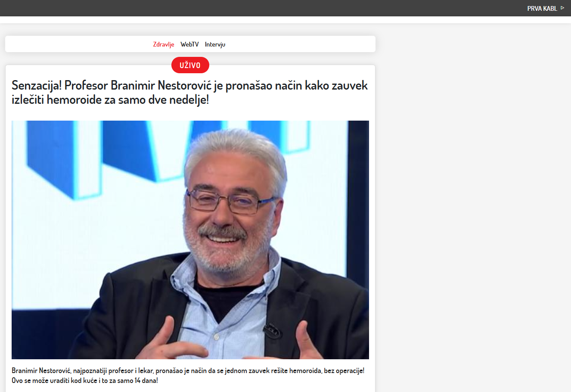The height and width of the screenshot is (392, 571).
Task: Open the PRVA KABL link
Action: click(542, 9)
